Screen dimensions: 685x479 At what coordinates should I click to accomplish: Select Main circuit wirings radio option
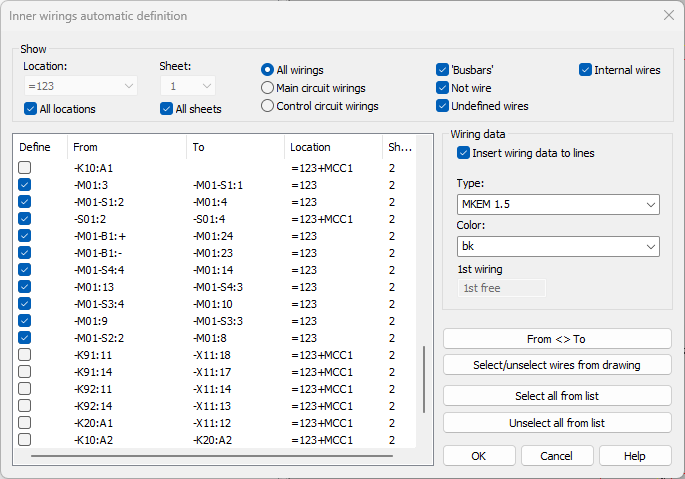click(267, 88)
